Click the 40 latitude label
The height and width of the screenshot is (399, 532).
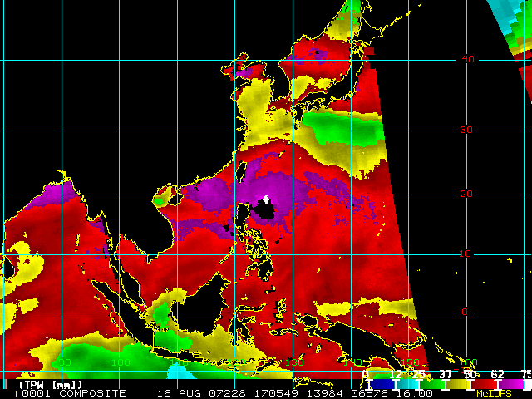[x=468, y=59]
